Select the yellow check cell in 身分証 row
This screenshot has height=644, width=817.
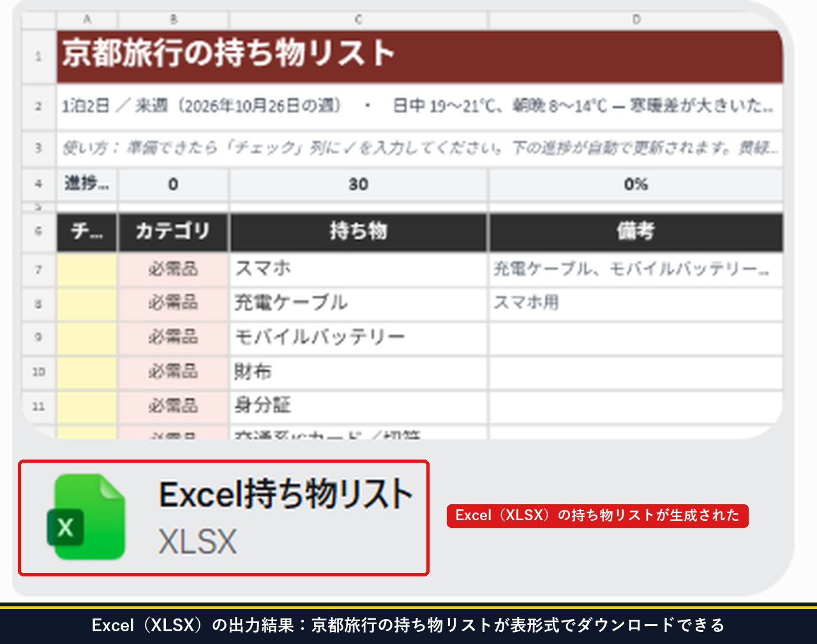(x=87, y=406)
